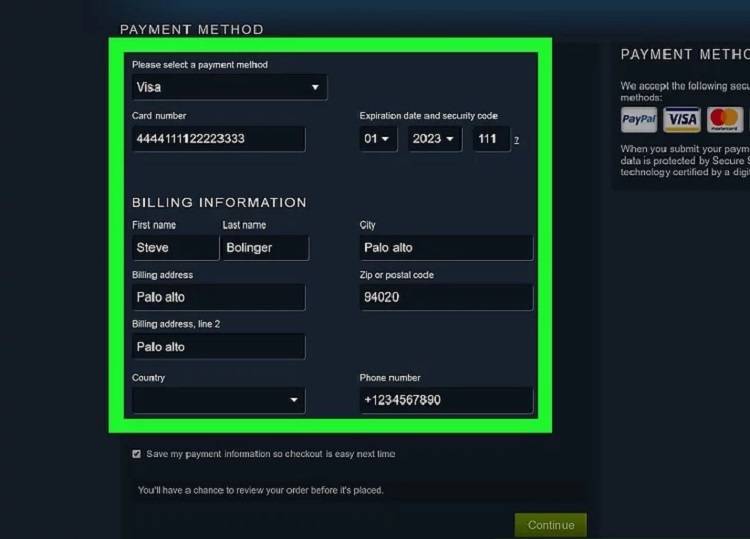Image resolution: width=750 pixels, height=539 pixels.
Task: Select the Last name field with Bolinger
Action: coord(265,248)
